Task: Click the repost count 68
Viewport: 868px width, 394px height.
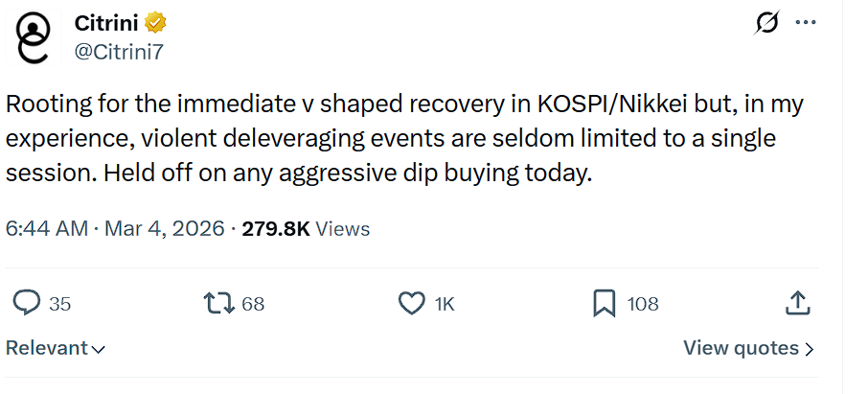Action: tap(253, 304)
